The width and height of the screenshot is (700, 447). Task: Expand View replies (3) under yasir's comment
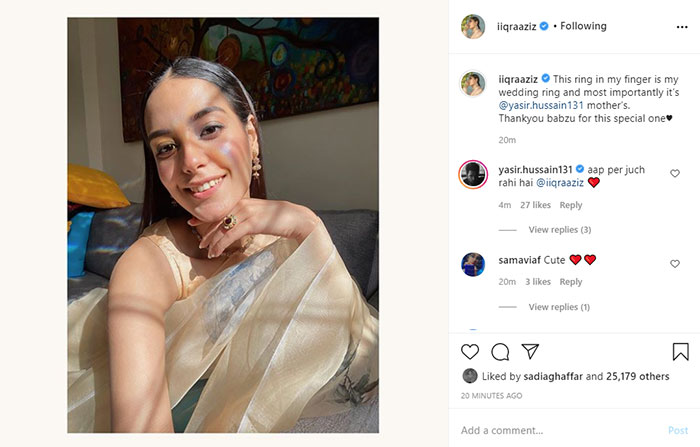tap(560, 230)
